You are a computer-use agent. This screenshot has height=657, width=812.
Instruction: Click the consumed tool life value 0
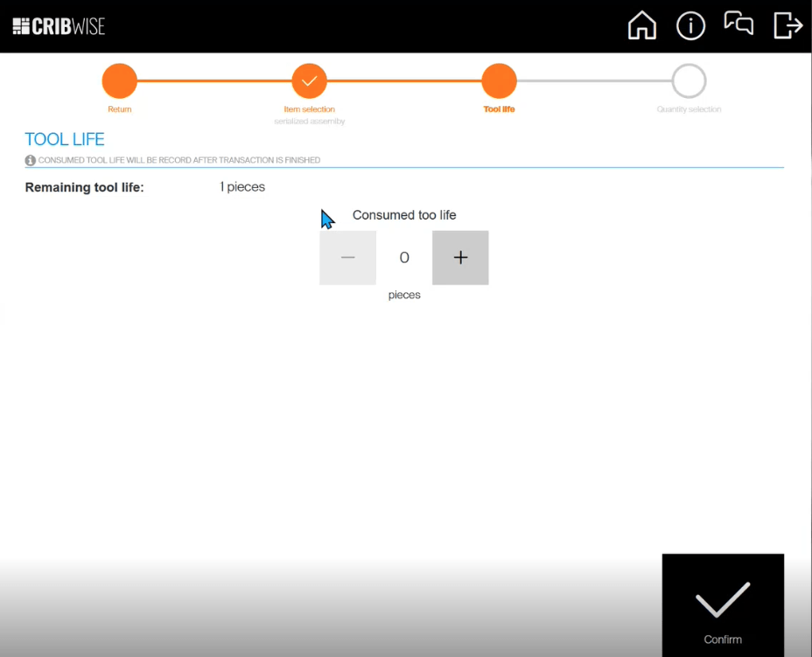click(404, 258)
